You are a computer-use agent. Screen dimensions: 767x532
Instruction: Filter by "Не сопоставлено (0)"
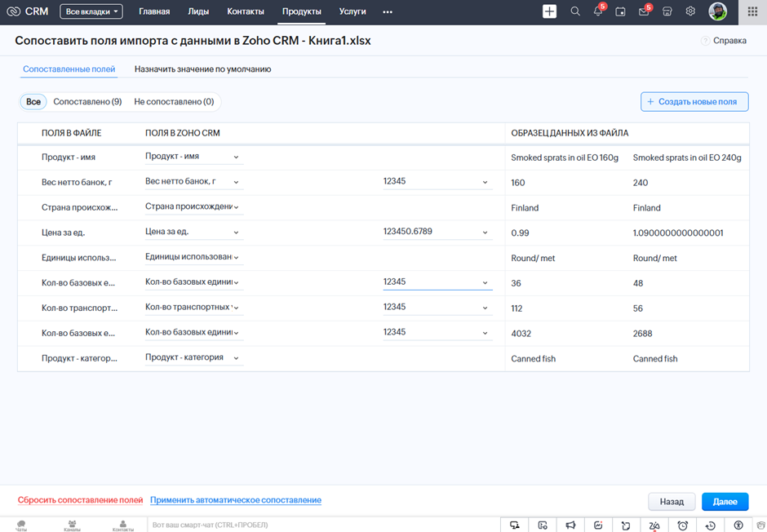pos(174,102)
